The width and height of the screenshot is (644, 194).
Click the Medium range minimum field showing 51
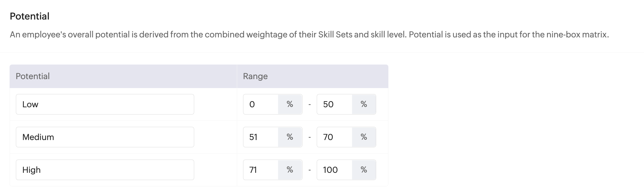[261, 137]
